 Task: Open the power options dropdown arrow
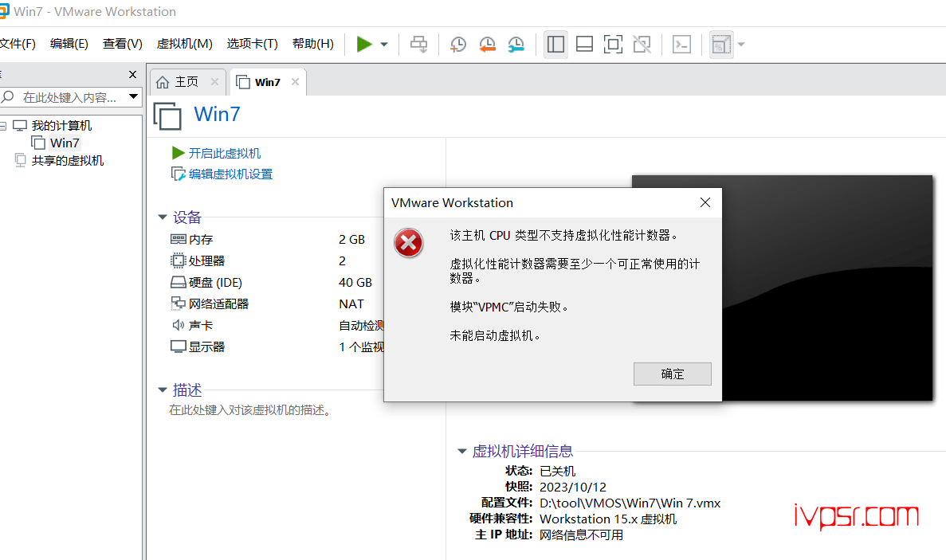pyautogui.click(x=383, y=44)
